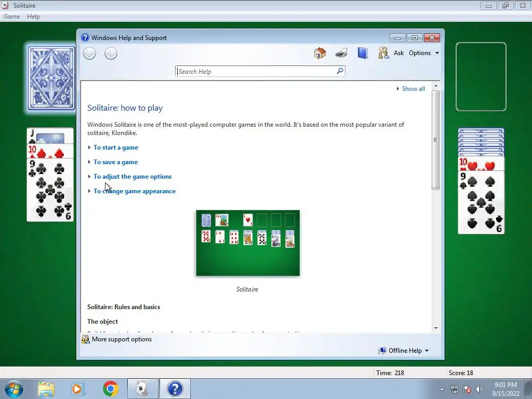Click the More support options icon
Viewport: 532px width, 399px height.
85,339
